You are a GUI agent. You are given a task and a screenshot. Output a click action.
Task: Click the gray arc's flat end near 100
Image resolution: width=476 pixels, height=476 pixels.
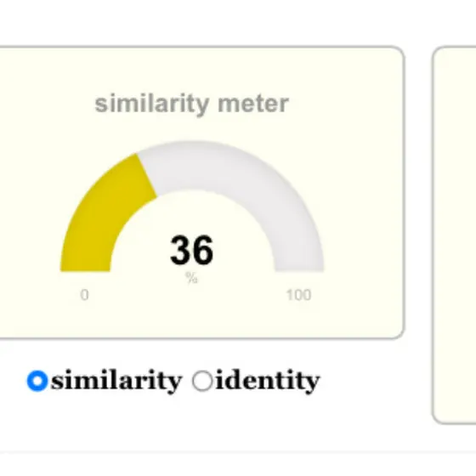click(x=299, y=270)
